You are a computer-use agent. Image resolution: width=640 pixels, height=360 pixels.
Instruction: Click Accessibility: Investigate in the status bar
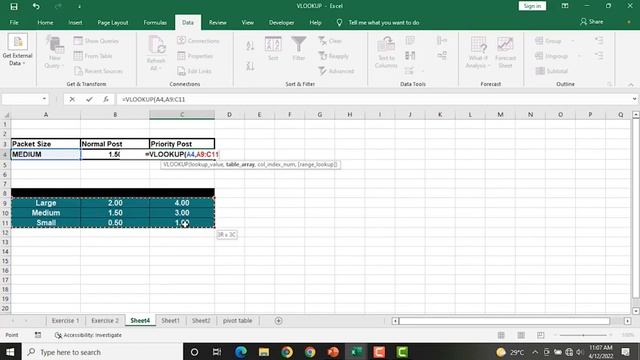point(88,335)
